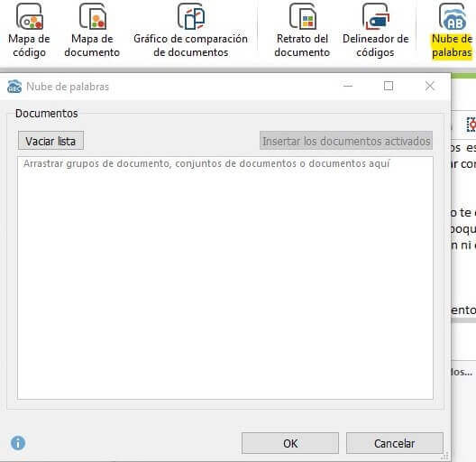
Task: Open the Mapa de documento tool
Action: point(92,31)
